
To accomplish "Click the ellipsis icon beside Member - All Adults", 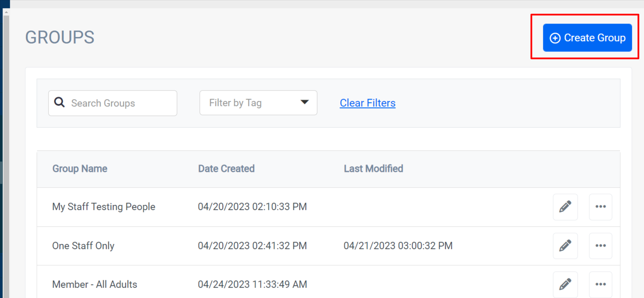I will (600, 284).
